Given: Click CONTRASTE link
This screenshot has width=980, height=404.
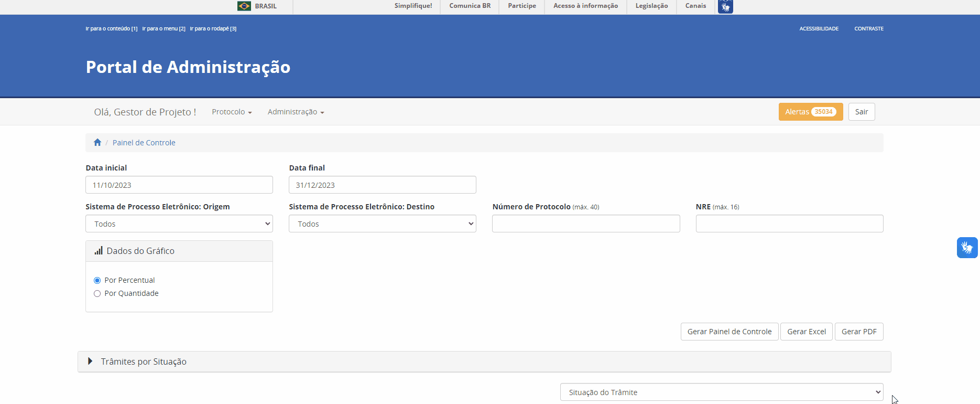Looking at the screenshot, I should pos(869,29).
